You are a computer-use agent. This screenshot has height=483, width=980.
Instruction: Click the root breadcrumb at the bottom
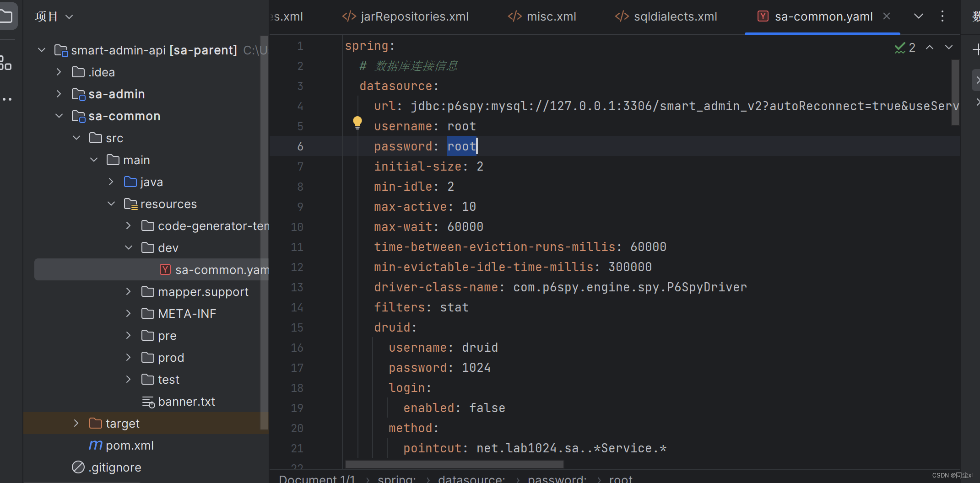pos(621,479)
